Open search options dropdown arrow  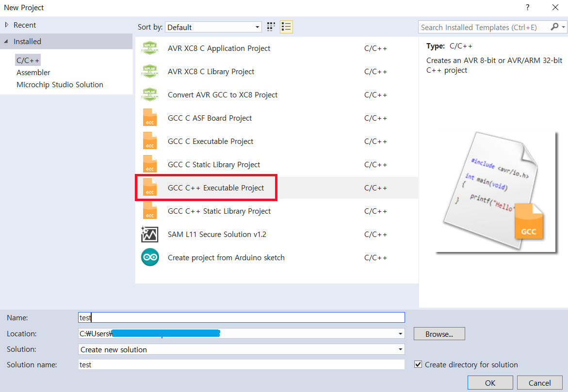point(563,27)
